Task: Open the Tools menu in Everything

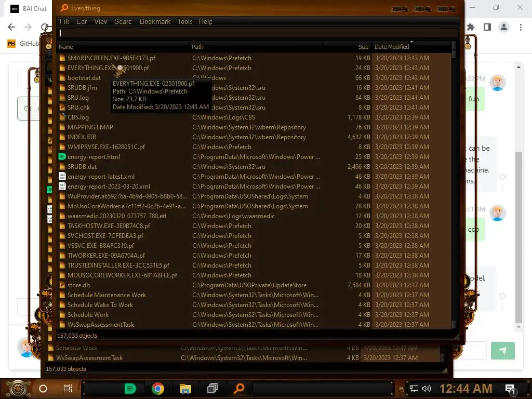Action: coord(185,21)
